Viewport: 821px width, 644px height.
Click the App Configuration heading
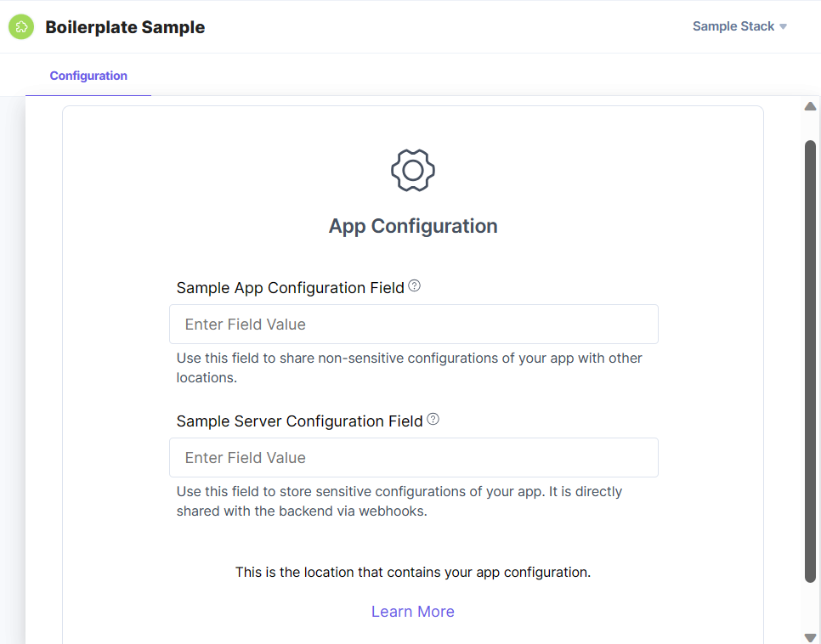pyautogui.click(x=413, y=226)
